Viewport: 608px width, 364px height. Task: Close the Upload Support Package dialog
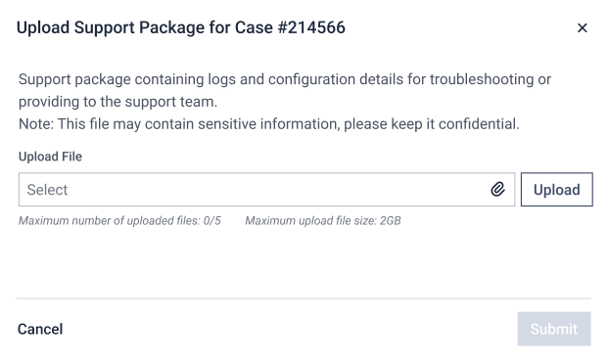[582, 28]
